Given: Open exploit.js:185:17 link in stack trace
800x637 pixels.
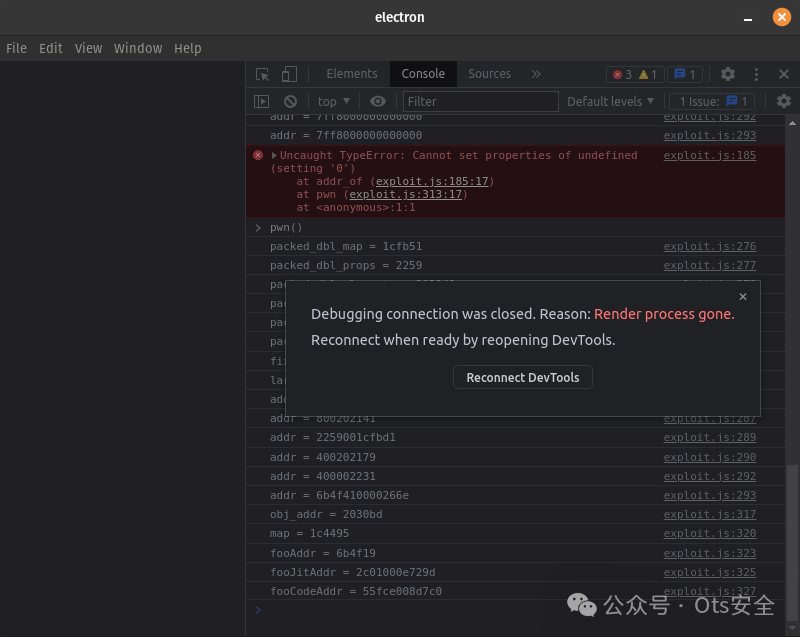Looking at the screenshot, I should click(x=432, y=182).
